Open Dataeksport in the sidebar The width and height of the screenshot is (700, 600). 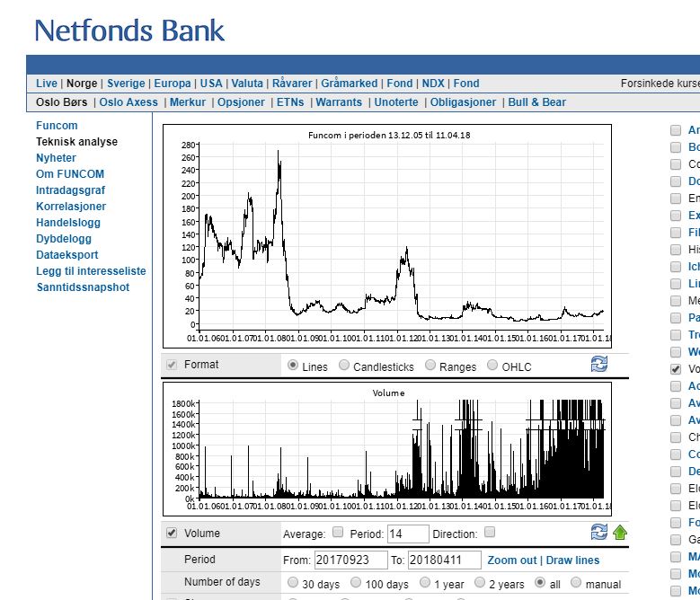(x=67, y=255)
